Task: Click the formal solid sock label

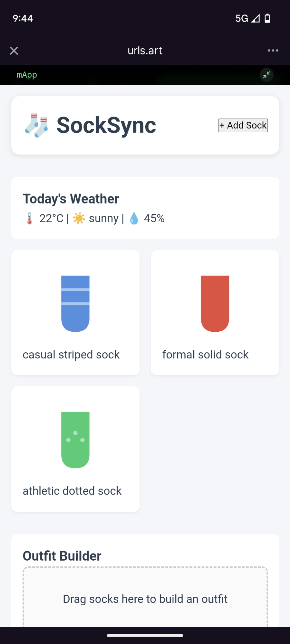Action: pos(205,355)
